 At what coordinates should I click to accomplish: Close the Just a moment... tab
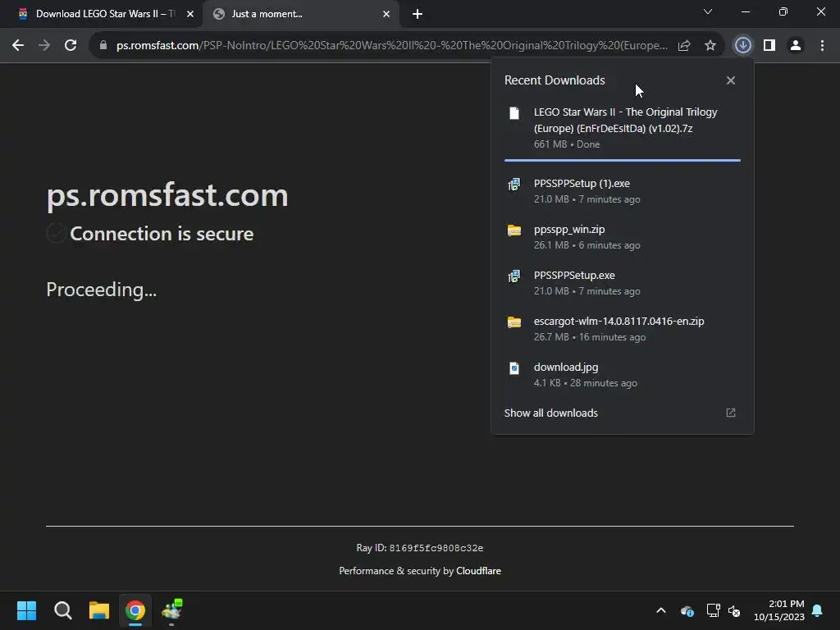[386, 14]
